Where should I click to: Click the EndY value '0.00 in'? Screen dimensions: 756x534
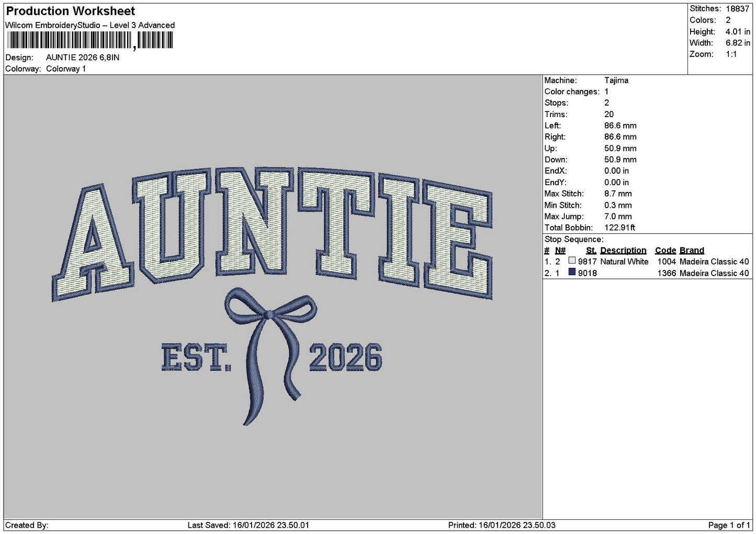pos(616,183)
